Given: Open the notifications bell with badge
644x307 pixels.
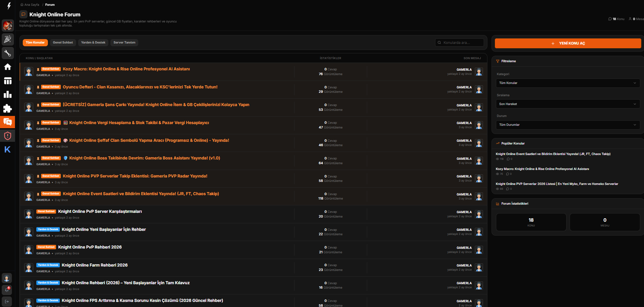Looking at the screenshot, I should click(7, 290).
